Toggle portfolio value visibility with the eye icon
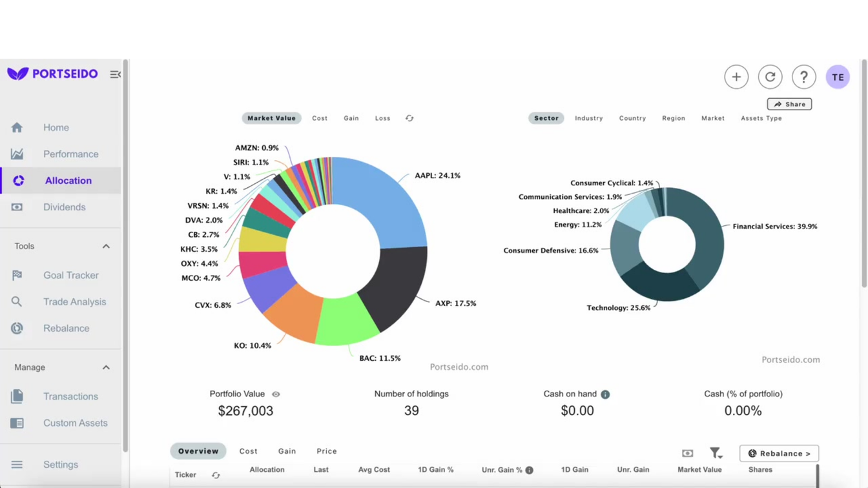This screenshot has height=488, width=868. click(276, 394)
